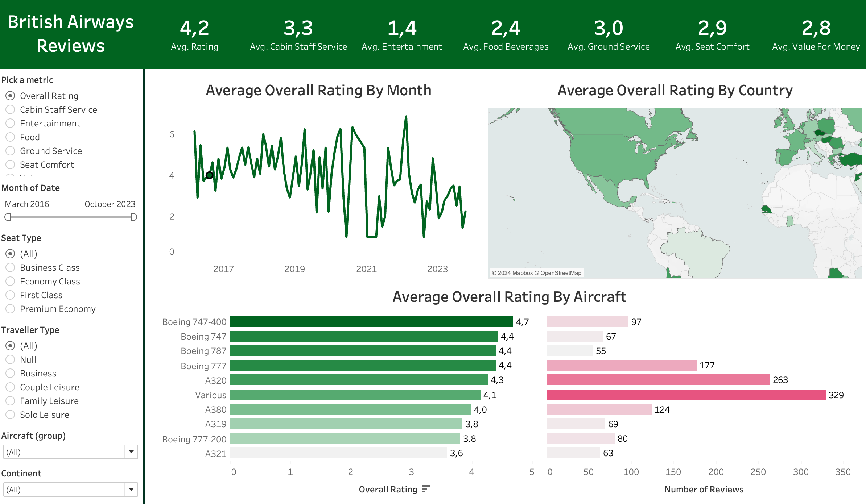866x504 pixels.
Task: Click the Various aircraft rating bar
Action: pyautogui.click(x=355, y=395)
